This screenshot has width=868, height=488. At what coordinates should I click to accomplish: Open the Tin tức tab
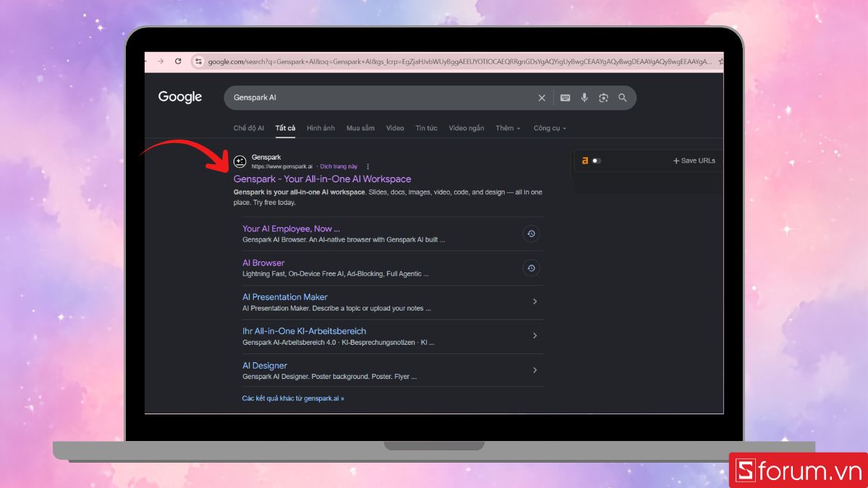[426, 128]
